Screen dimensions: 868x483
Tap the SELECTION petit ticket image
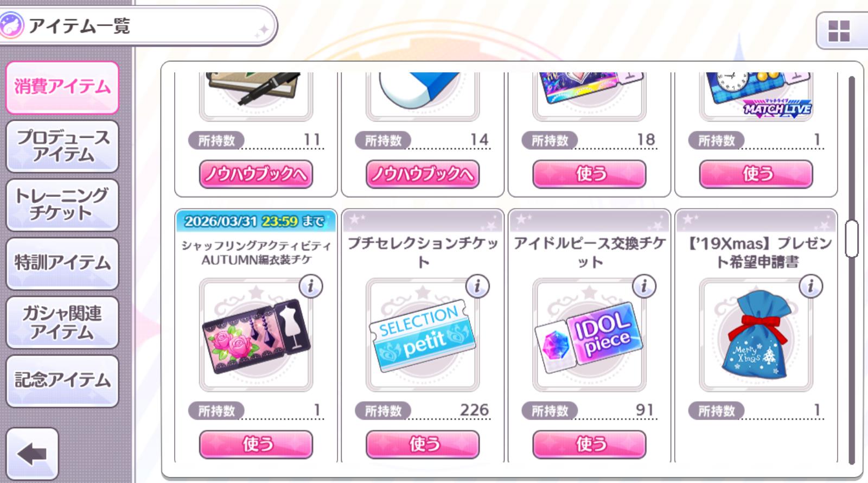point(422,335)
